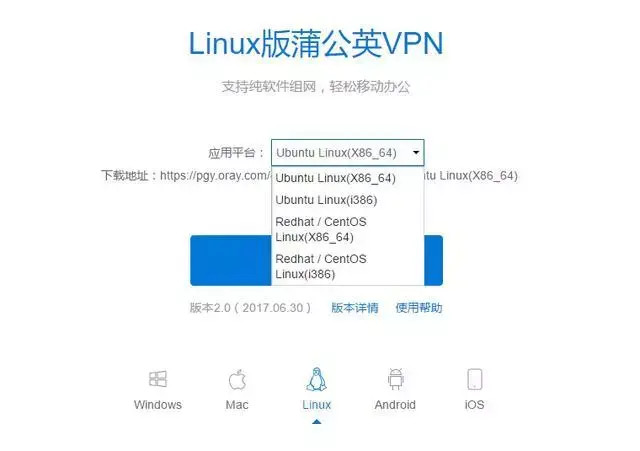Select the Linux tab label

317,405
